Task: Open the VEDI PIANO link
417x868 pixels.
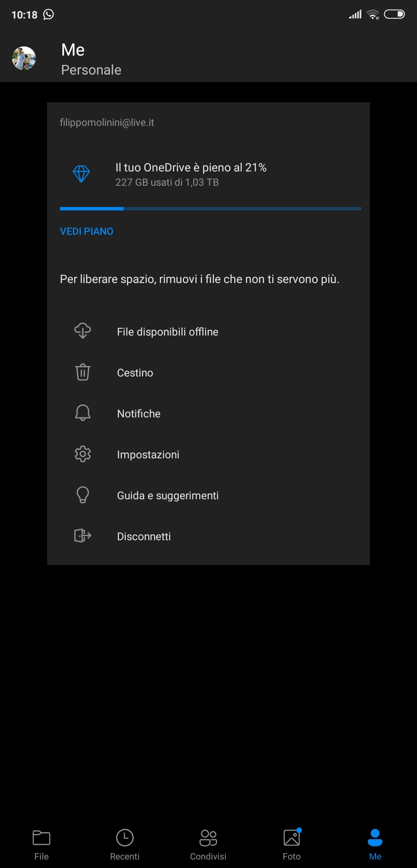Action: click(x=86, y=231)
